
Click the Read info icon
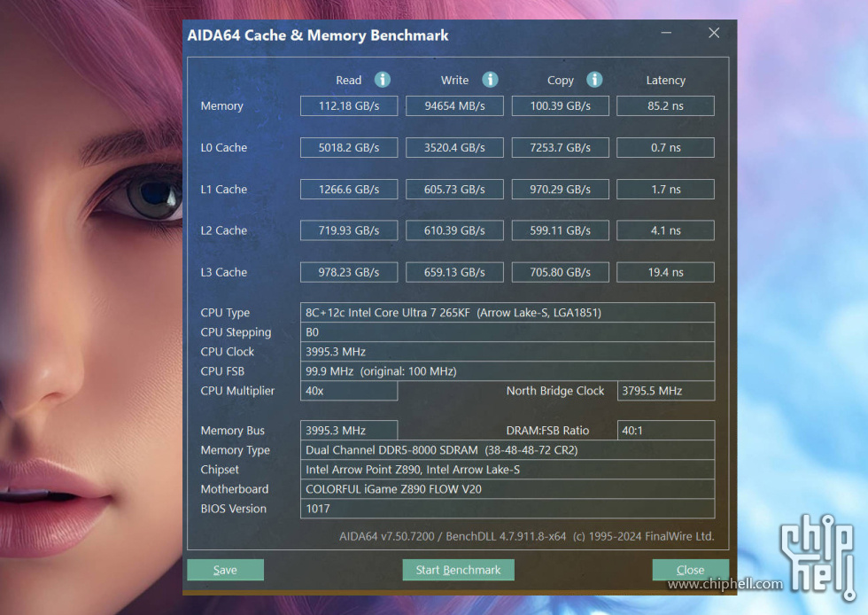pos(382,80)
